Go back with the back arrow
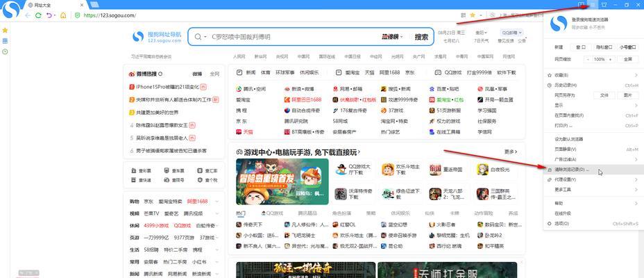The image size is (644, 278). coord(28,15)
